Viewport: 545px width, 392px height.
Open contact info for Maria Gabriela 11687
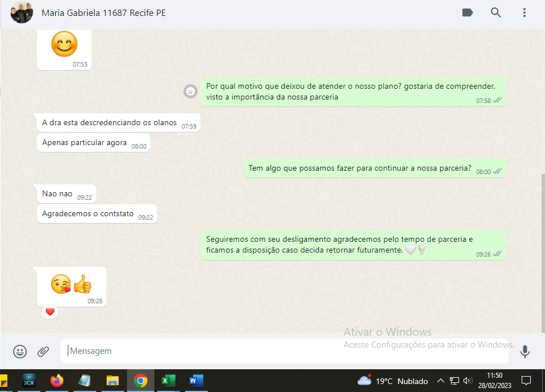(104, 13)
